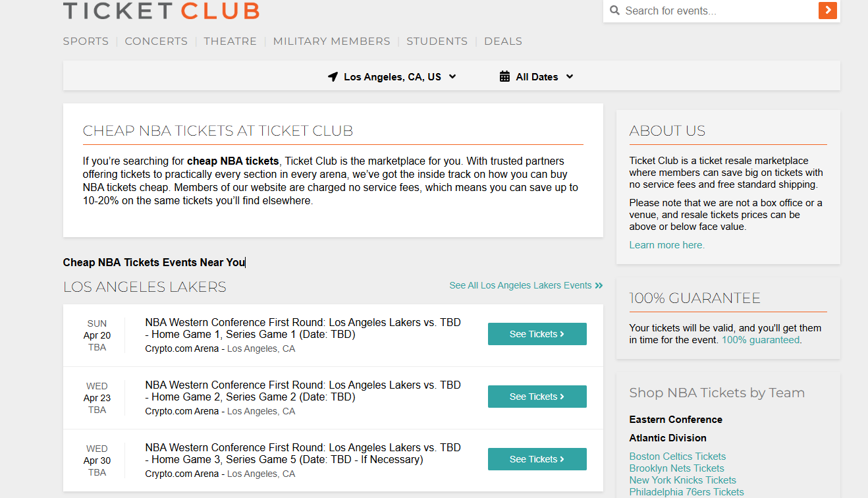868x498 pixels.
Task: Click Crypto.com Arena in the Apr 20 row
Action: click(182, 348)
